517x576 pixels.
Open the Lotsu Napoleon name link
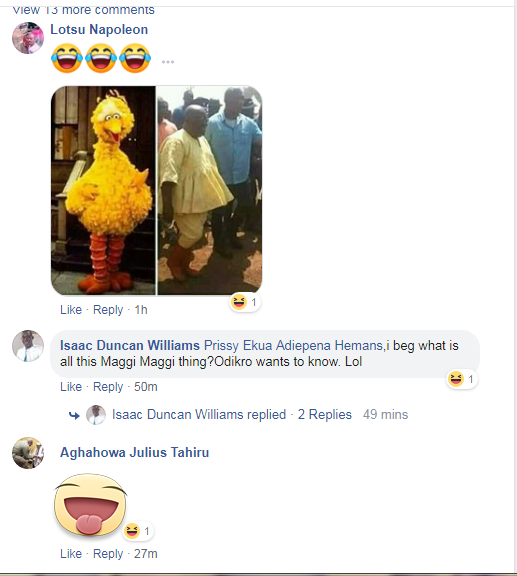click(99, 29)
